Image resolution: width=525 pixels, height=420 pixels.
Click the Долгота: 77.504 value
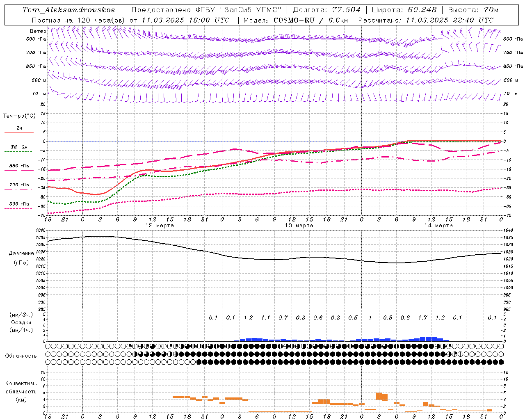326,10
